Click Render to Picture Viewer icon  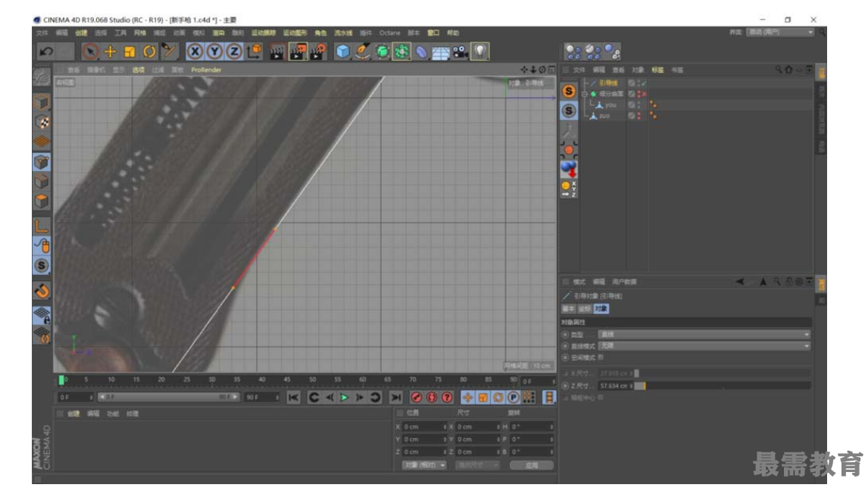pos(297,52)
